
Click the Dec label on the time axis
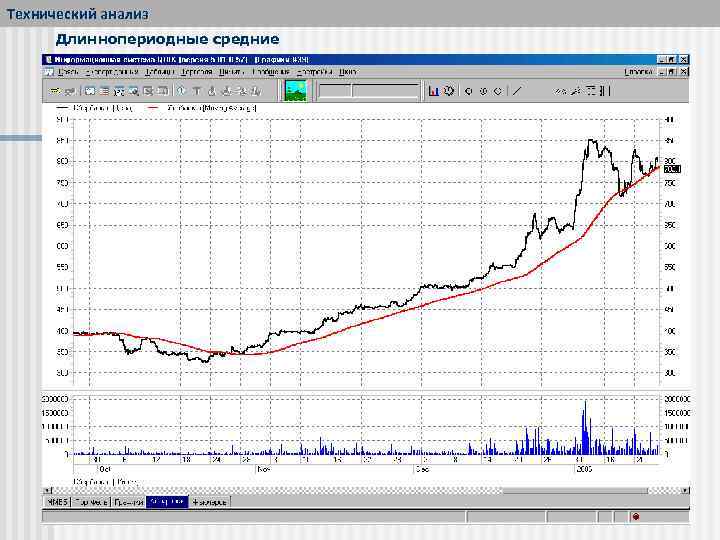(422, 469)
